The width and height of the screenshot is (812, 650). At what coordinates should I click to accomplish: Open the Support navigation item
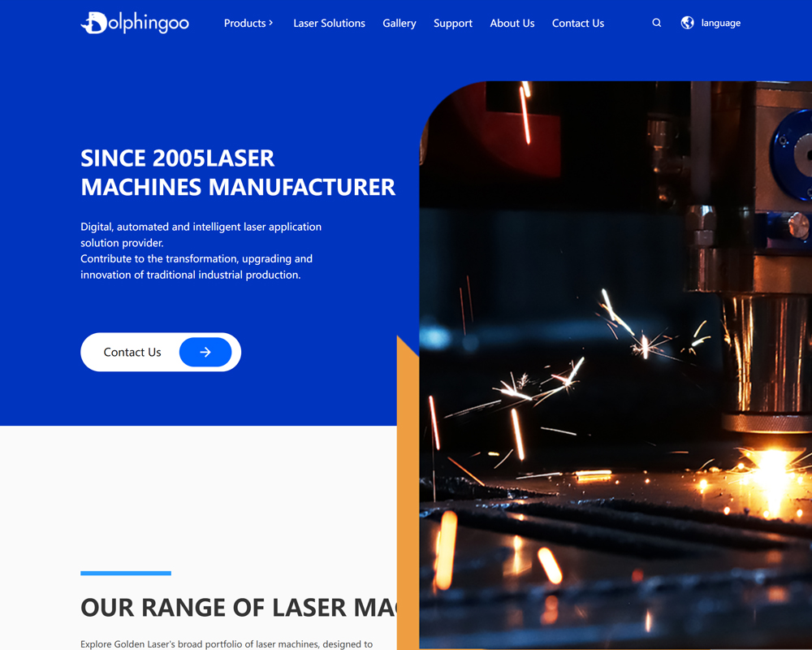452,23
